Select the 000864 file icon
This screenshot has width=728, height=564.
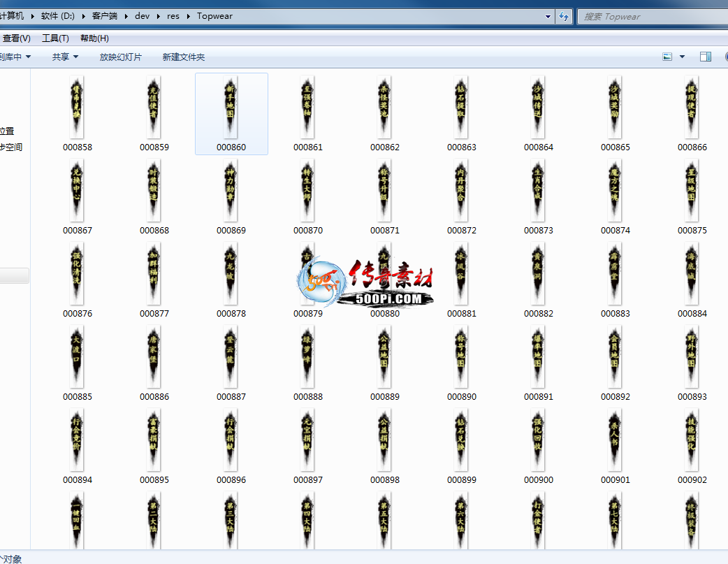538,108
